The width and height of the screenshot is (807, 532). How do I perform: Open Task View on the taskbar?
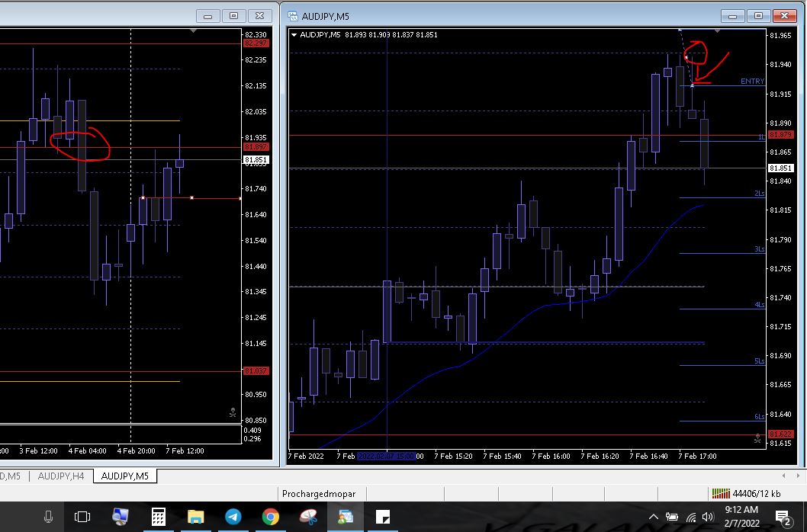(82, 517)
